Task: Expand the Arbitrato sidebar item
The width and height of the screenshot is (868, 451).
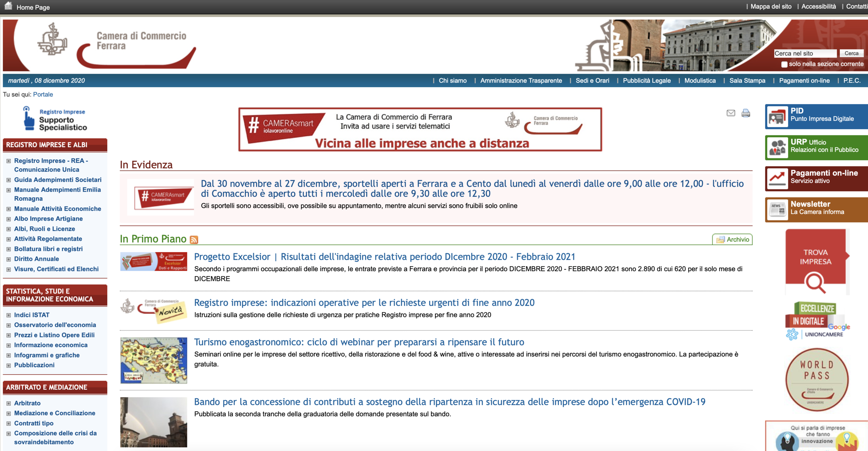Action: tap(9, 403)
